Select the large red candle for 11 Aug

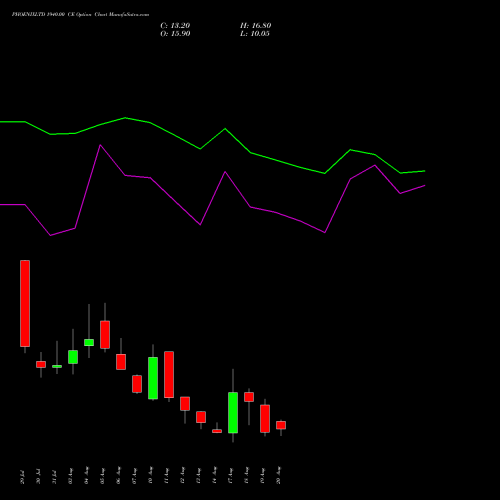(x=169, y=374)
